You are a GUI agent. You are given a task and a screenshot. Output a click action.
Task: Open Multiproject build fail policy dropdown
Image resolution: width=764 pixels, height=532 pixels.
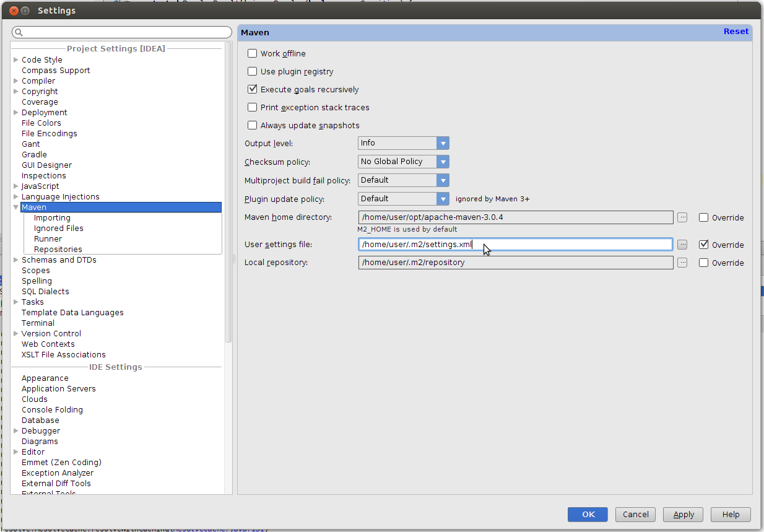(404, 180)
